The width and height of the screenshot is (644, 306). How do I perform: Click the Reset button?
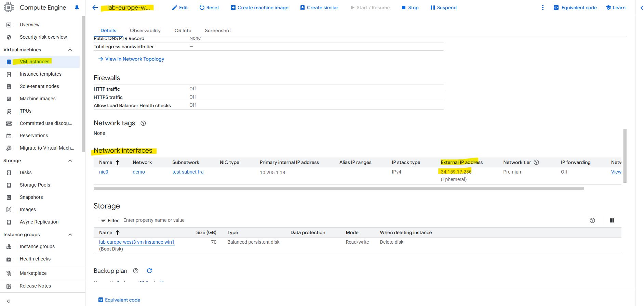pos(209,8)
